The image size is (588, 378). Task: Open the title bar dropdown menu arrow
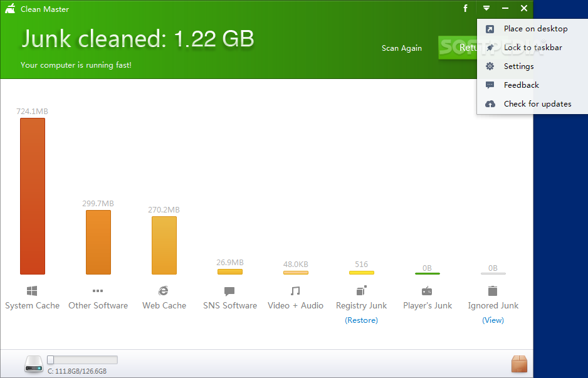tap(486, 8)
